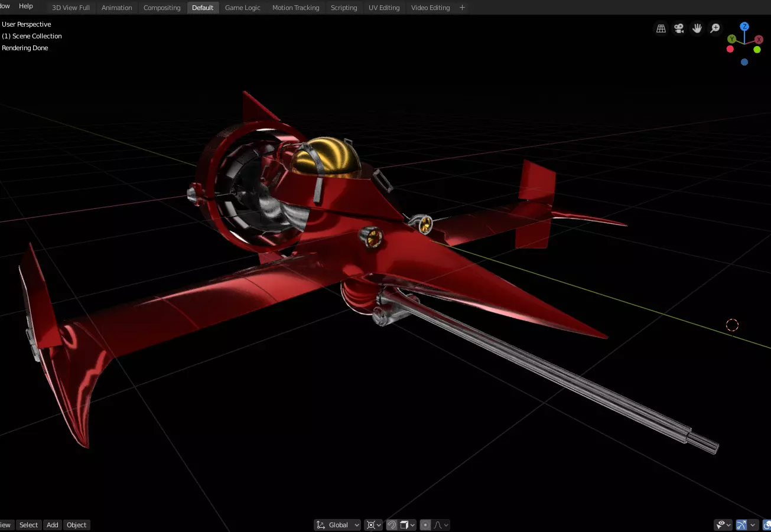Toggle the camera view icon
Image resolution: width=771 pixels, height=532 pixels.
coord(679,28)
